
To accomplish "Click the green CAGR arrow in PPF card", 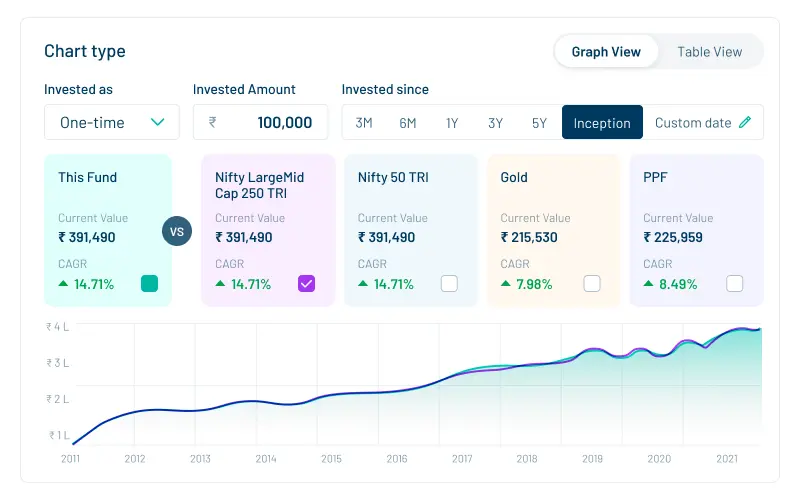I will (650, 284).
